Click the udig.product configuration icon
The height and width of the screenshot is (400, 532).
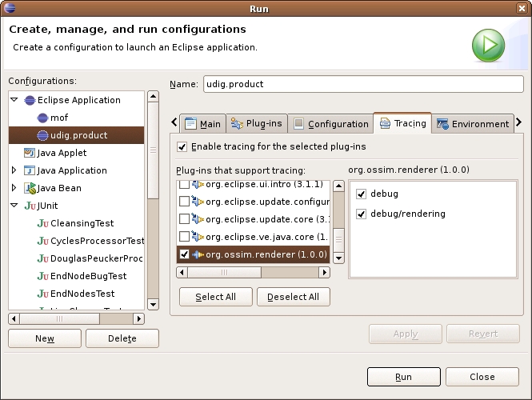[x=42, y=135]
